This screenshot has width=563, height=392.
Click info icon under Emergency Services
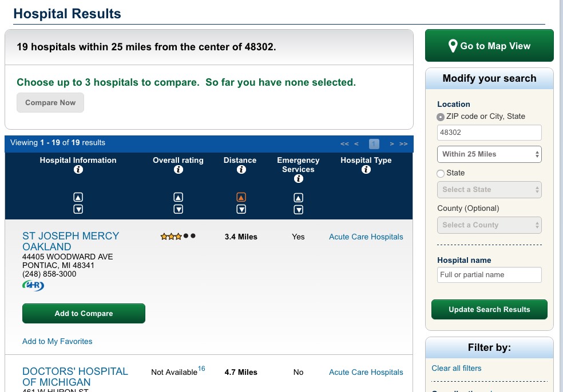tap(298, 179)
